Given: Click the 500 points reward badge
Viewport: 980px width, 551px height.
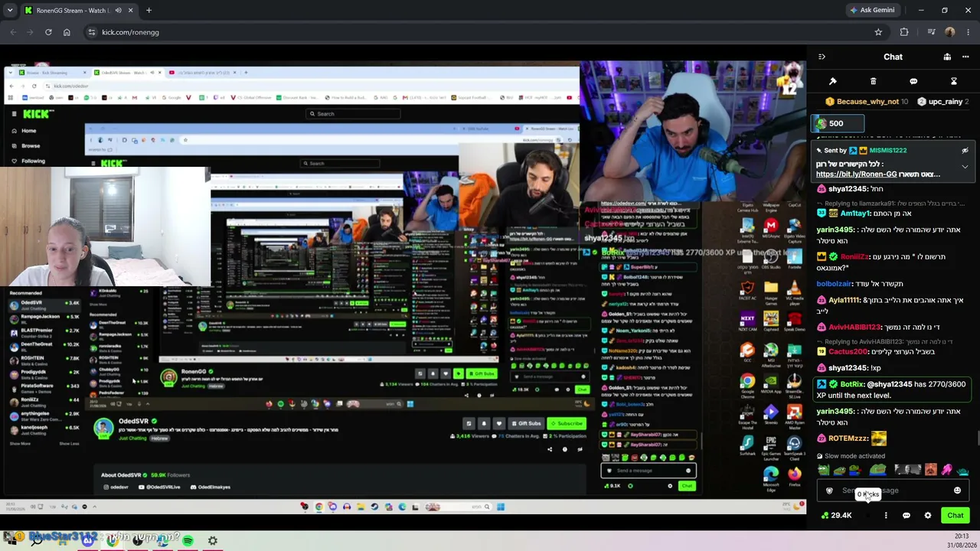Looking at the screenshot, I should (x=838, y=124).
